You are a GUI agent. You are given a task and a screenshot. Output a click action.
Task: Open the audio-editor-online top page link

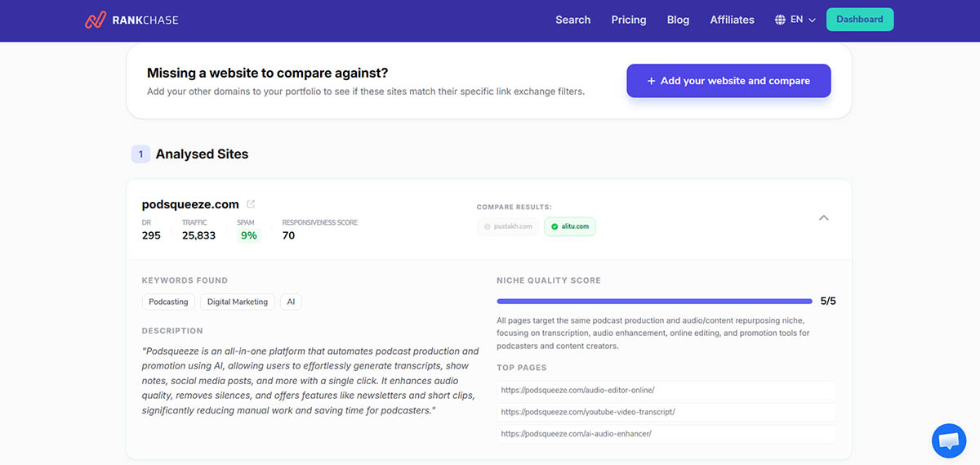pos(666,390)
